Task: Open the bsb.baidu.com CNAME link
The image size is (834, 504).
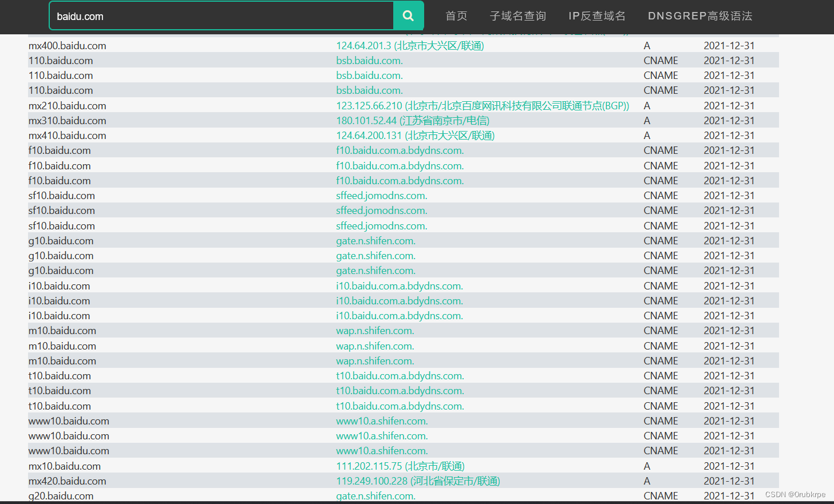Action: tap(369, 60)
